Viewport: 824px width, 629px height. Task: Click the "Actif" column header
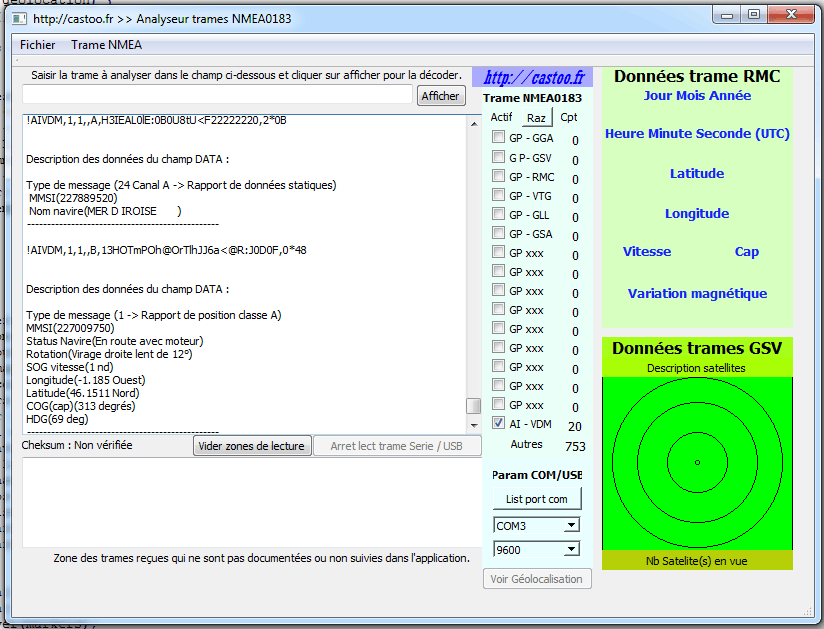click(501, 117)
